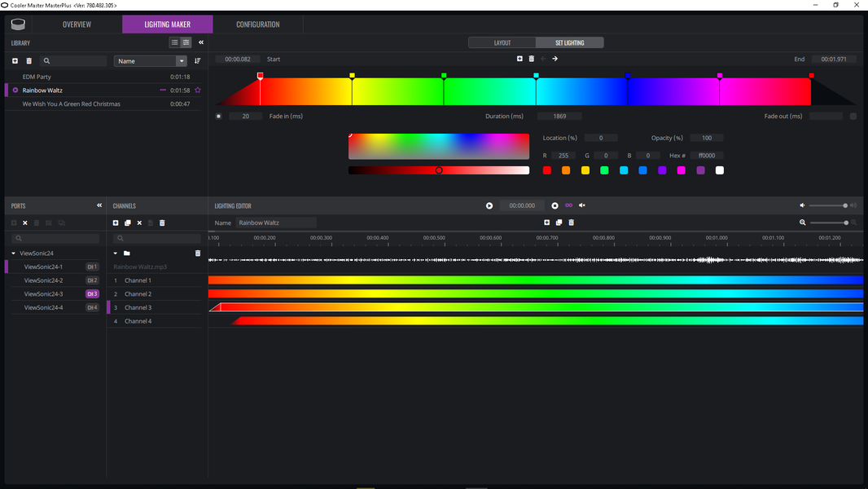
Task: Favorite Rainbow Waltz with the star icon
Action: coord(198,90)
